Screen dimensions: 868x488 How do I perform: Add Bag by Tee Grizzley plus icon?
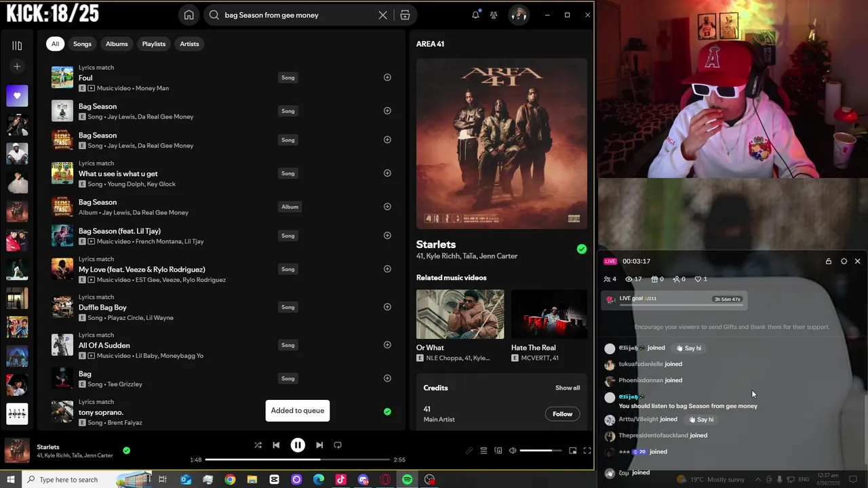387,378
